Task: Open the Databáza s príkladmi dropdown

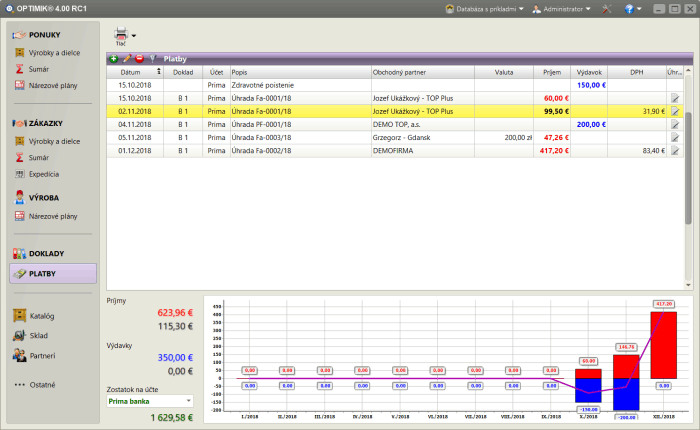Action: coord(485,9)
